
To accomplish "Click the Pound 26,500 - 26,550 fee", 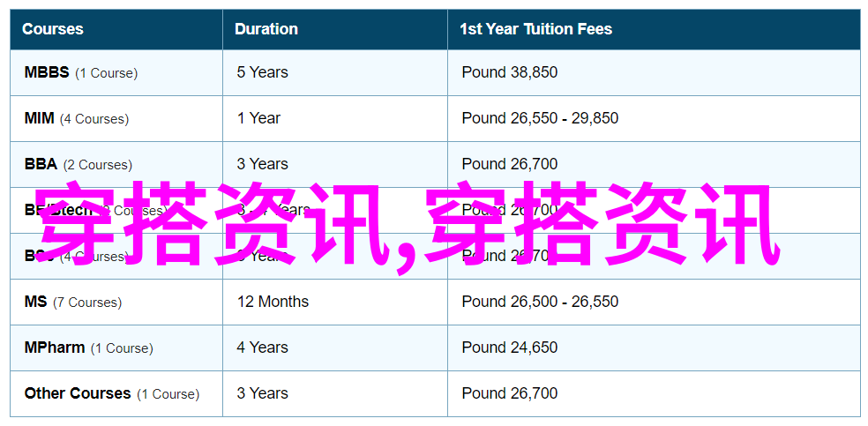I will pos(540,302).
